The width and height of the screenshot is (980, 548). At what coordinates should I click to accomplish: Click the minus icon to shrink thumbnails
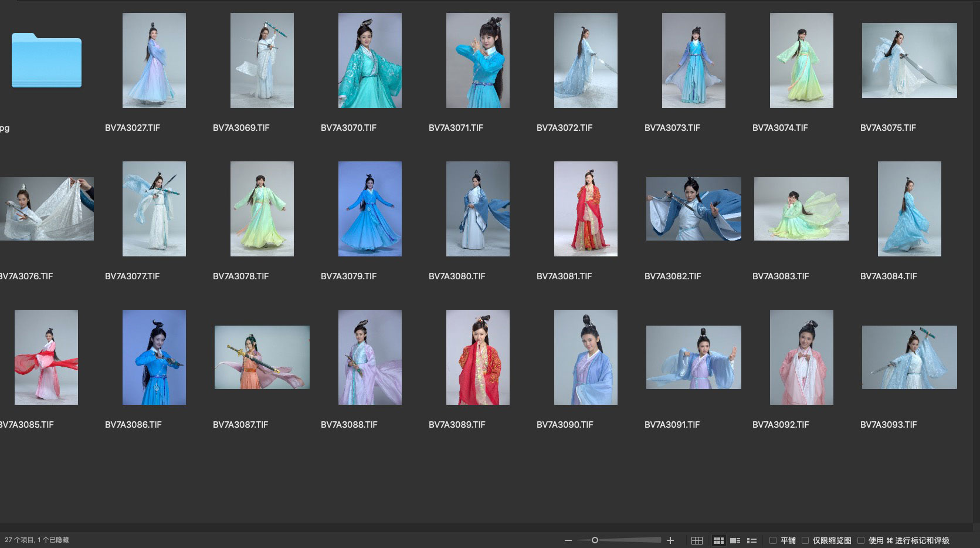click(568, 540)
